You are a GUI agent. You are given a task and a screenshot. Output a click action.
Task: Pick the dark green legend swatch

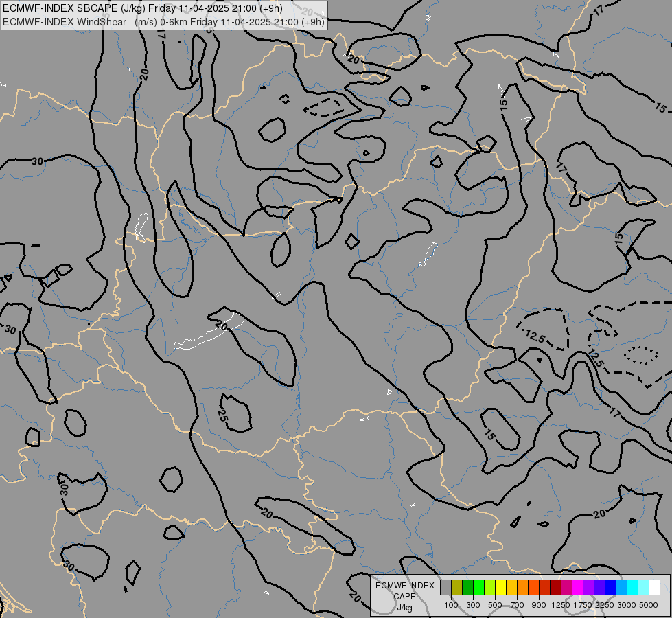click(x=468, y=588)
